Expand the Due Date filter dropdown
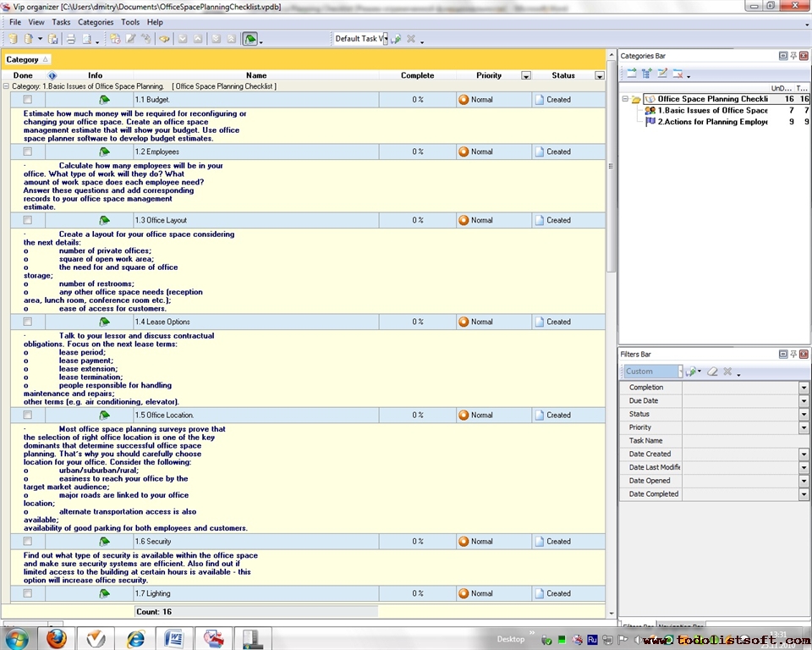 (804, 401)
